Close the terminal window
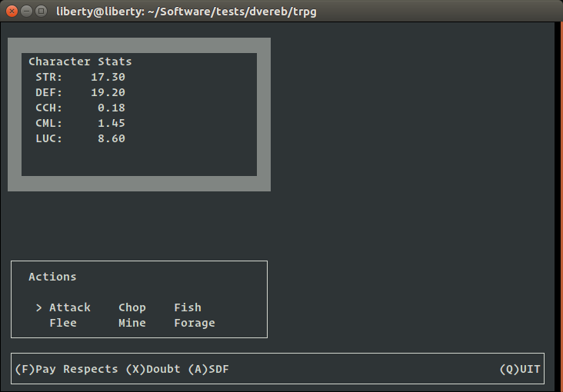The height and width of the screenshot is (392, 563). pos(12,12)
